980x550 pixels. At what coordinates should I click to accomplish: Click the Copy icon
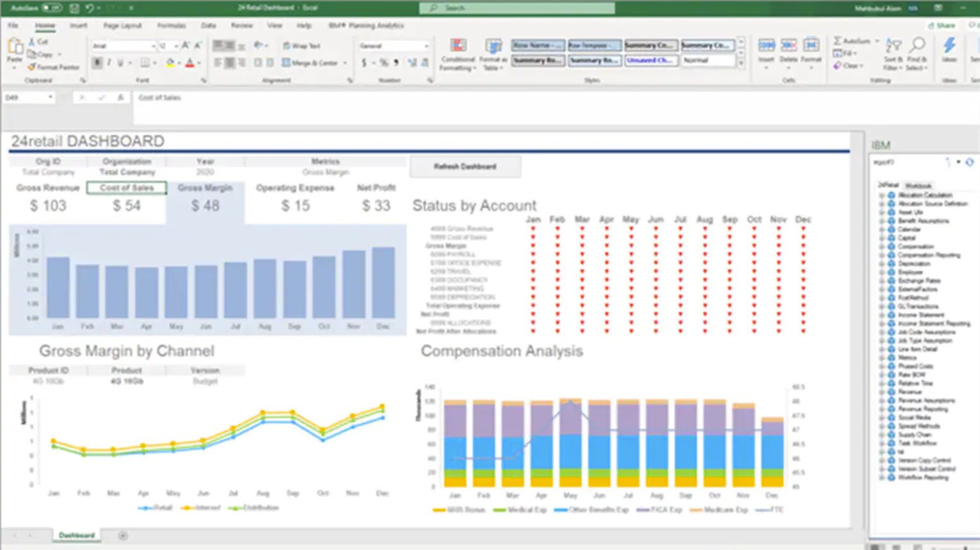click(x=32, y=54)
